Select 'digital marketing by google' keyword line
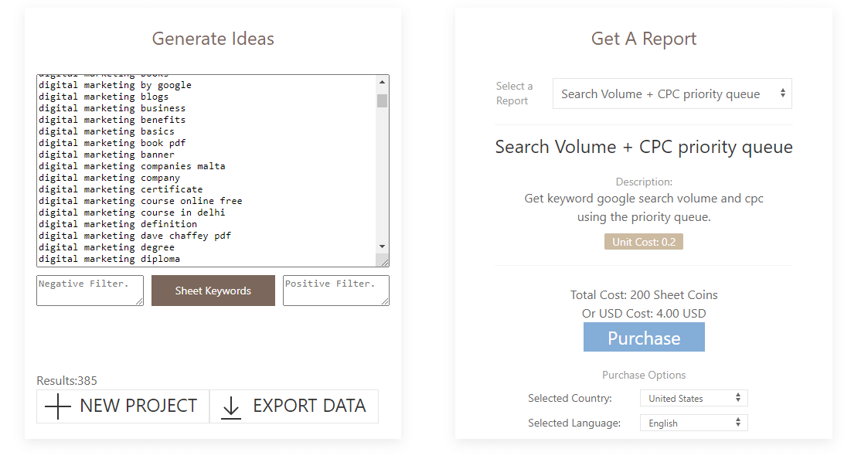The width and height of the screenshot is (868, 459). pos(115,85)
